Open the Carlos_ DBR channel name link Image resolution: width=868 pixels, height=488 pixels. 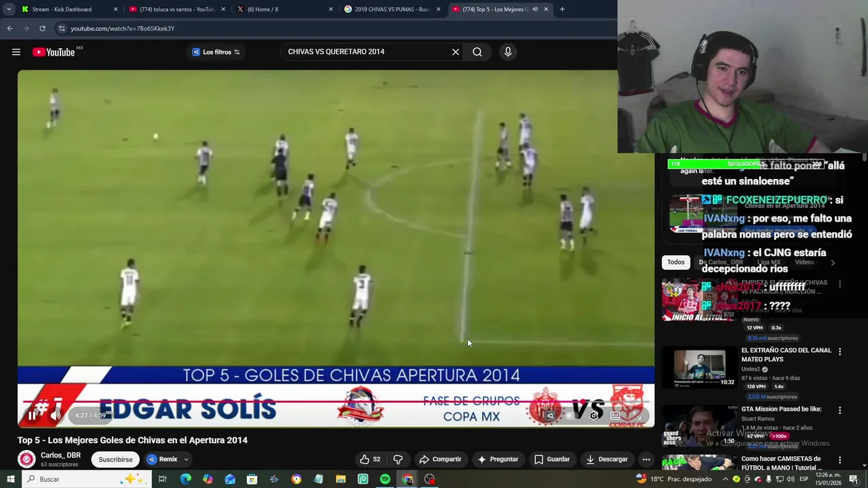(60, 455)
